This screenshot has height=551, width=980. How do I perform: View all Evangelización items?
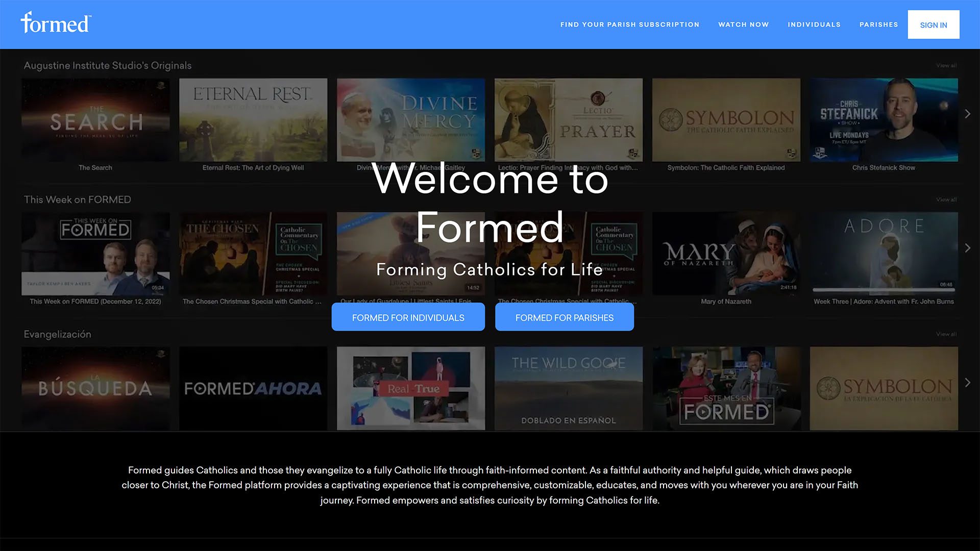tap(946, 334)
